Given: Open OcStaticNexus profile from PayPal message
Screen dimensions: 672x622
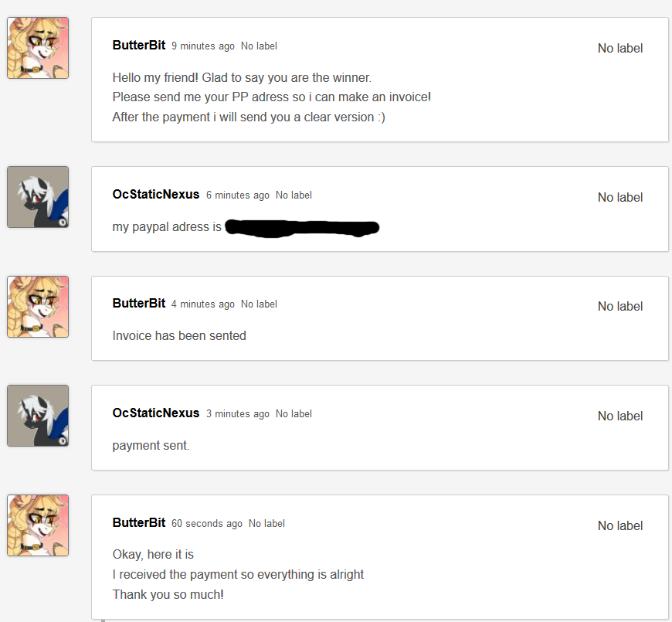Looking at the screenshot, I should (x=156, y=194).
